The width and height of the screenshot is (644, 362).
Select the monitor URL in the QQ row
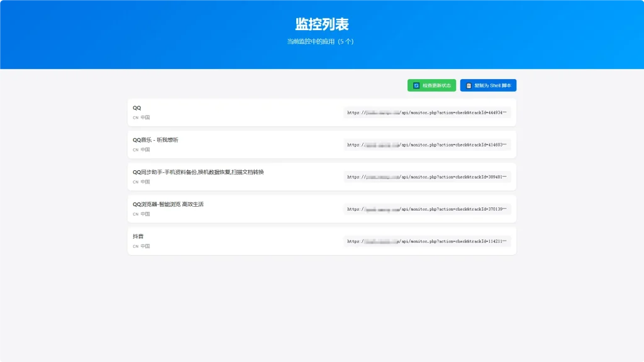pyautogui.click(x=427, y=112)
